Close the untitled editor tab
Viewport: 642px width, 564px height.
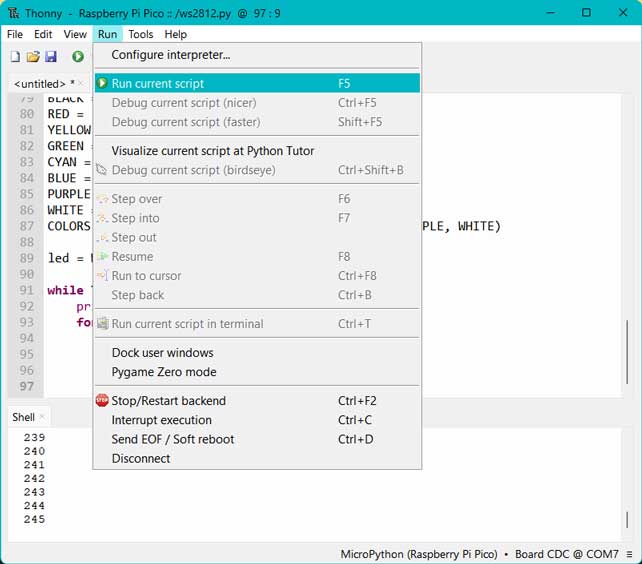click(81, 83)
